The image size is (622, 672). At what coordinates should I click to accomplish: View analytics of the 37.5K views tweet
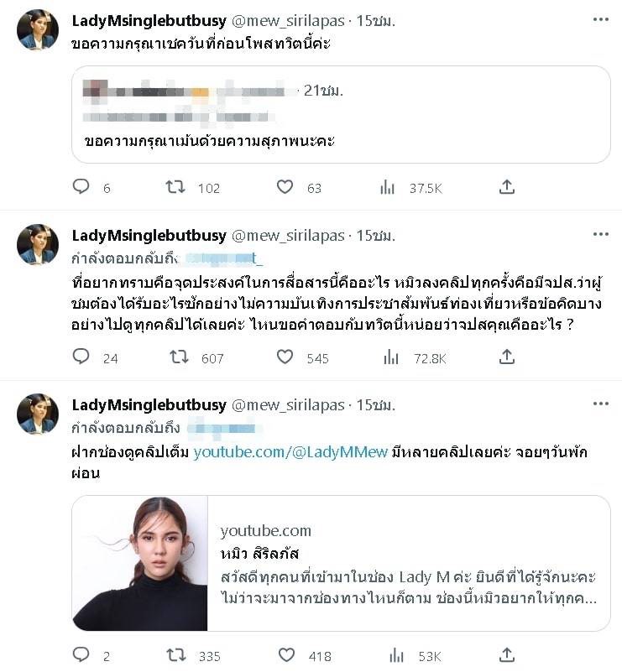coord(387,188)
